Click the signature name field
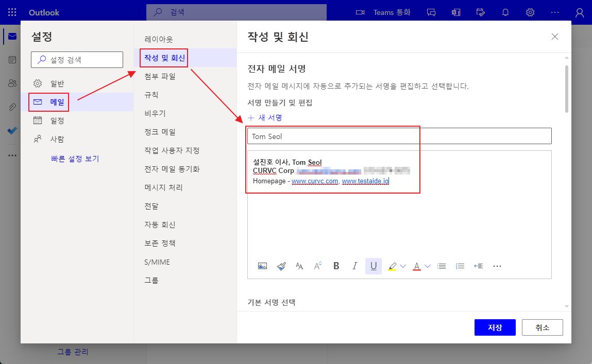The height and width of the screenshot is (364, 592). (x=399, y=136)
